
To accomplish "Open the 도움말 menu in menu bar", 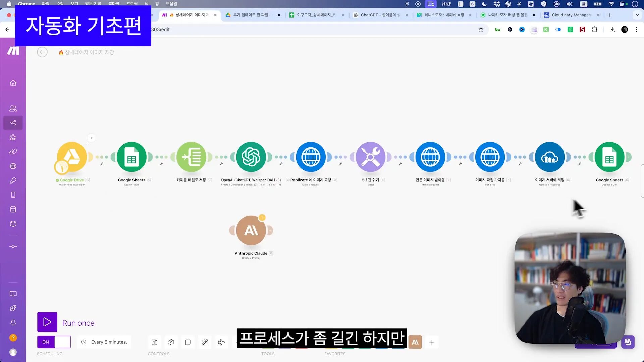I will click(x=171, y=4).
